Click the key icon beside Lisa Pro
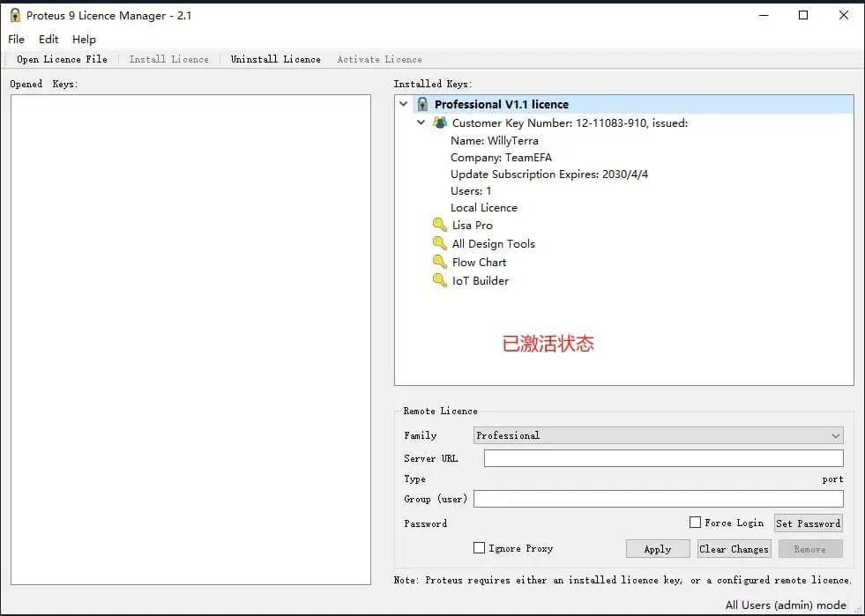This screenshot has width=865, height=616. [x=440, y=225]
